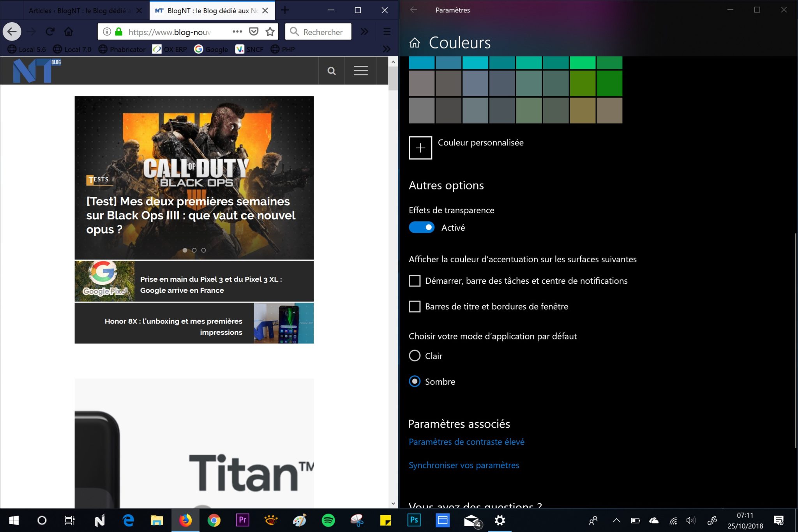Viewport: 798px width, 532px height.
Task: Go to Firefox home page icon
Action: [x=69, y=32]
